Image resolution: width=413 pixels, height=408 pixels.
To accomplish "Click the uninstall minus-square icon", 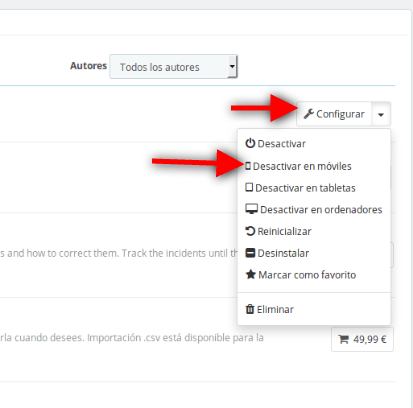I will pos(250,253).
